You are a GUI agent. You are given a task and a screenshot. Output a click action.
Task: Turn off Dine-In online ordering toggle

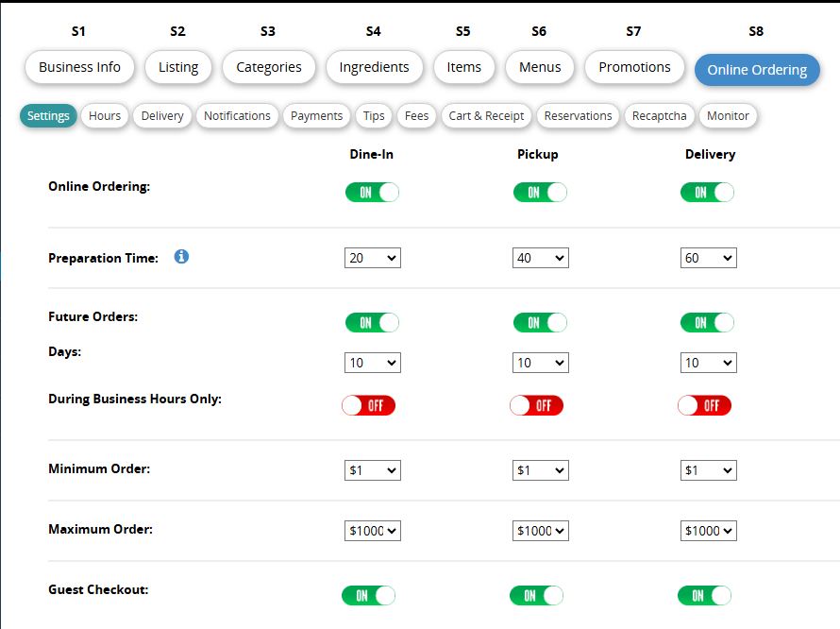372,192
